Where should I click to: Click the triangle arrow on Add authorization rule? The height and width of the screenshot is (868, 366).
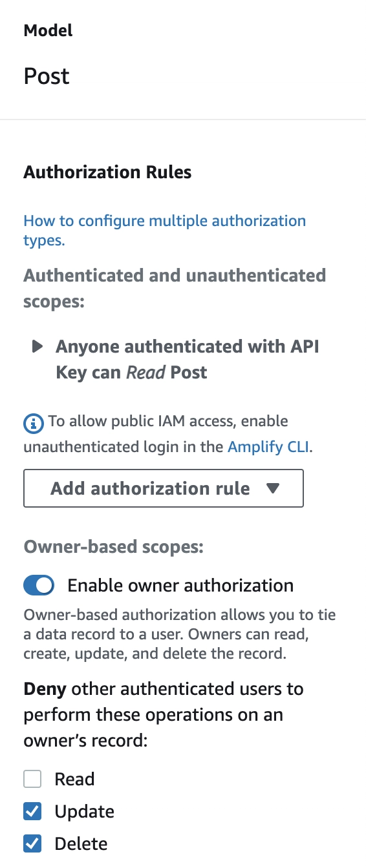pos(273,488)
